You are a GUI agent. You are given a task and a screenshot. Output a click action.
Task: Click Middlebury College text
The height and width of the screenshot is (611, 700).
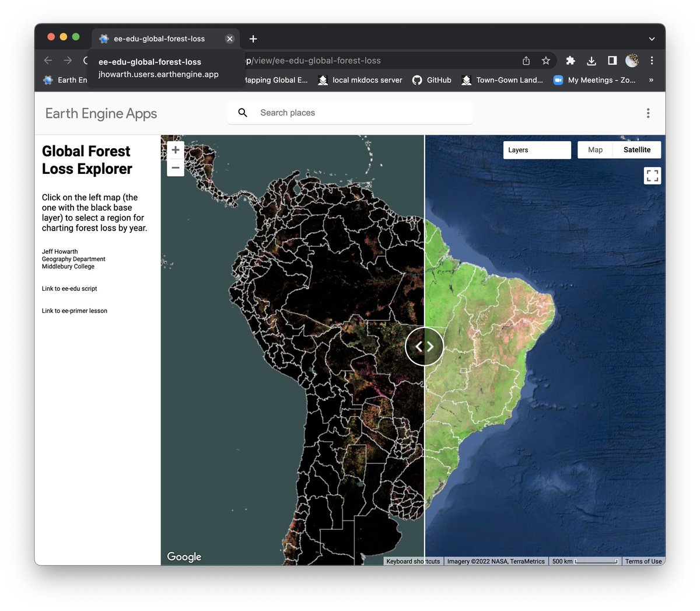(x=68, y=267)
